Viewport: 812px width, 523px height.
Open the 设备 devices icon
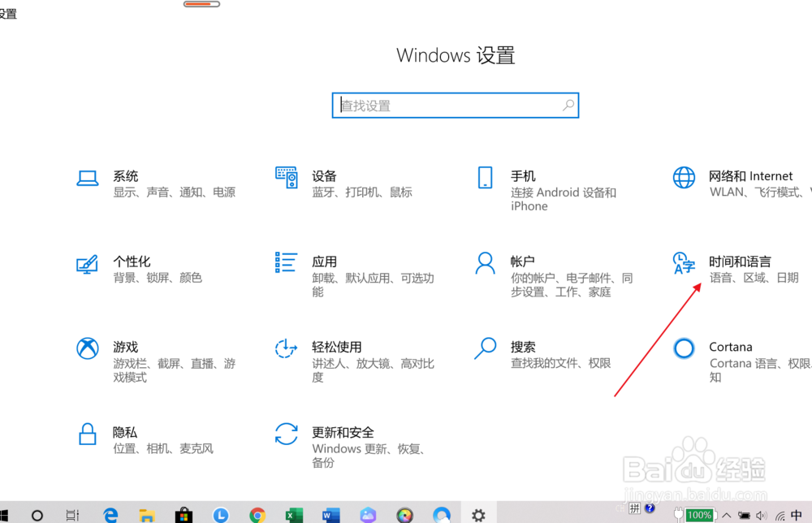[x=287, y=178]
